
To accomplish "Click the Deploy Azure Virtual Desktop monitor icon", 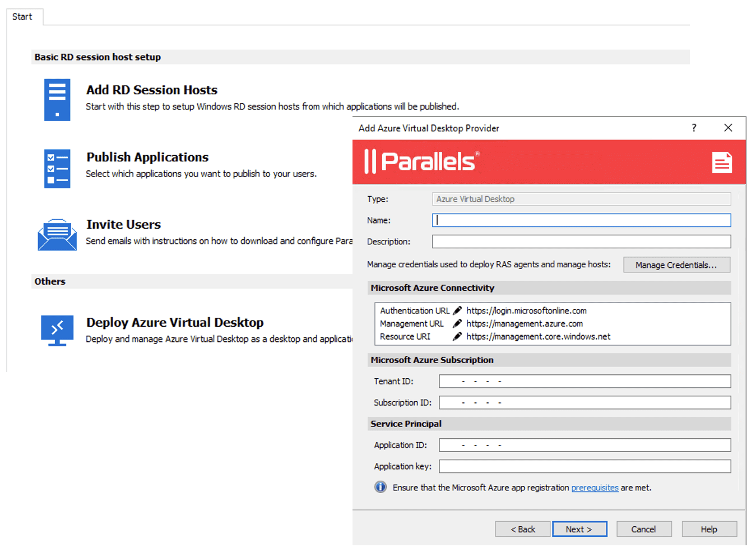I will click(x=57, y=331).
